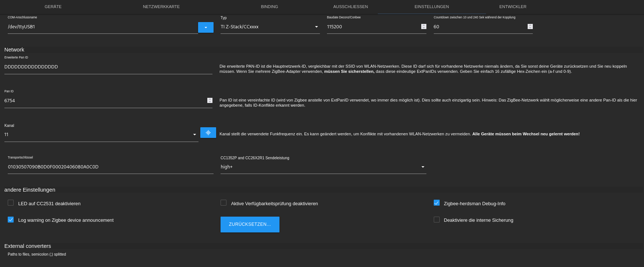Open the ENTWICKLER tab

[513, 7]
